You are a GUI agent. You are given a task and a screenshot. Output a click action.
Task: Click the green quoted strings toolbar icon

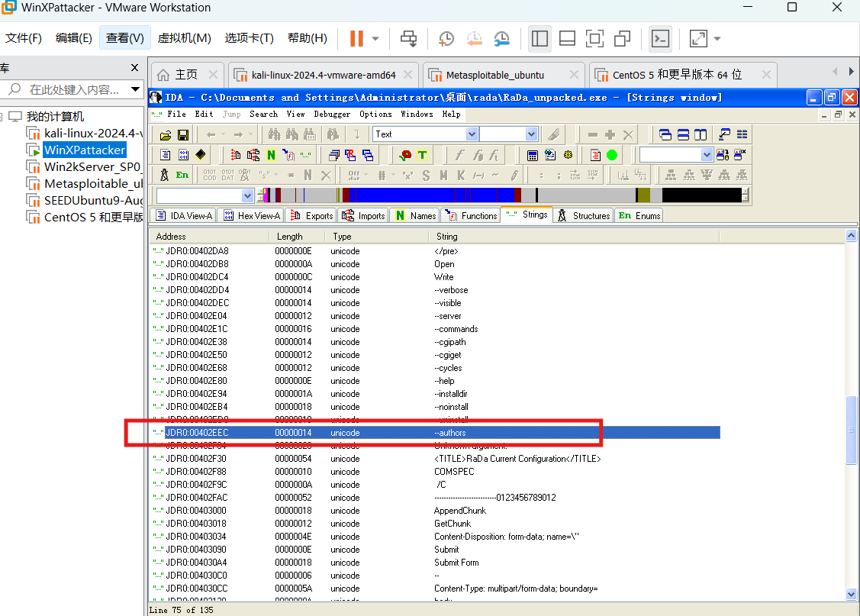tap(305, 155)
